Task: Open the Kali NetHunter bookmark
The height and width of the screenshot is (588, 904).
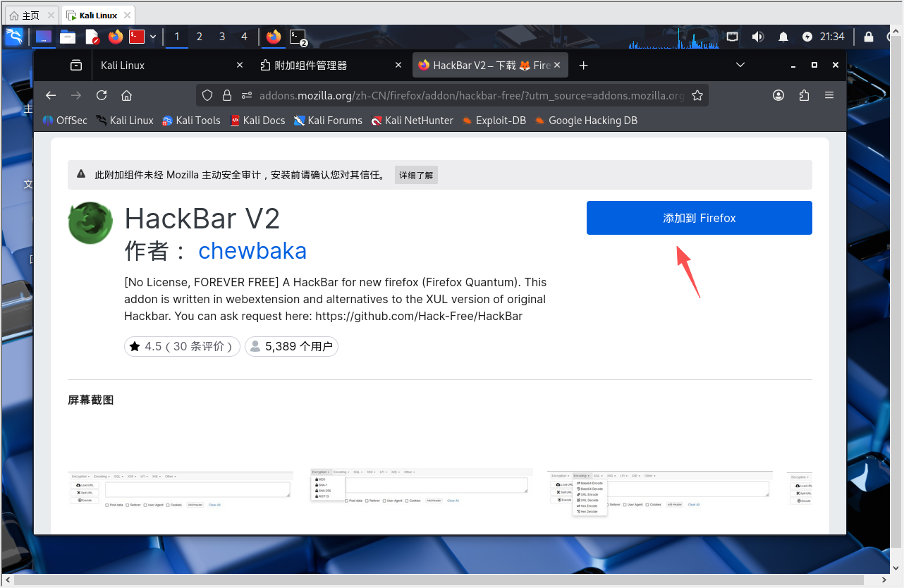Action: (413, 121)
